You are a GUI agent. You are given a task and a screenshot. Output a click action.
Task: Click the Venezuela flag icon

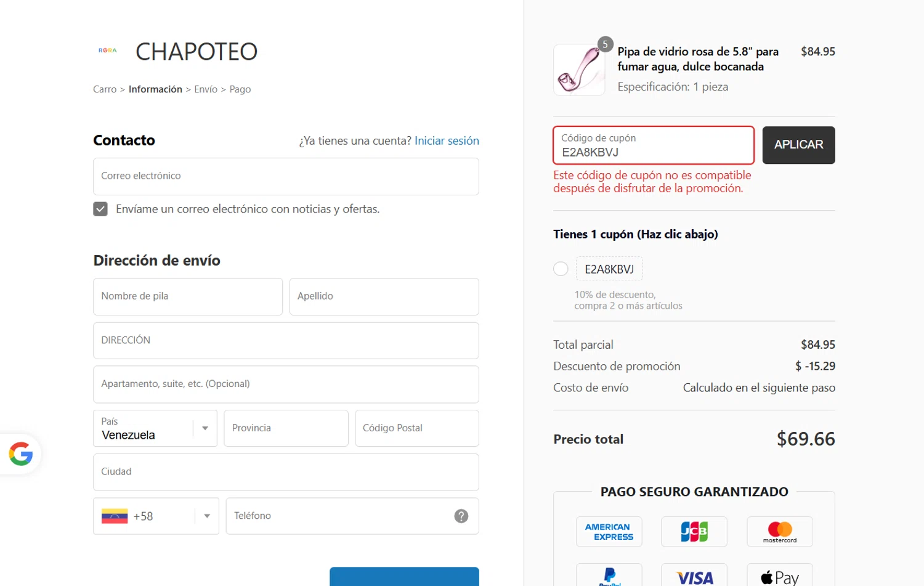point(115,516)
